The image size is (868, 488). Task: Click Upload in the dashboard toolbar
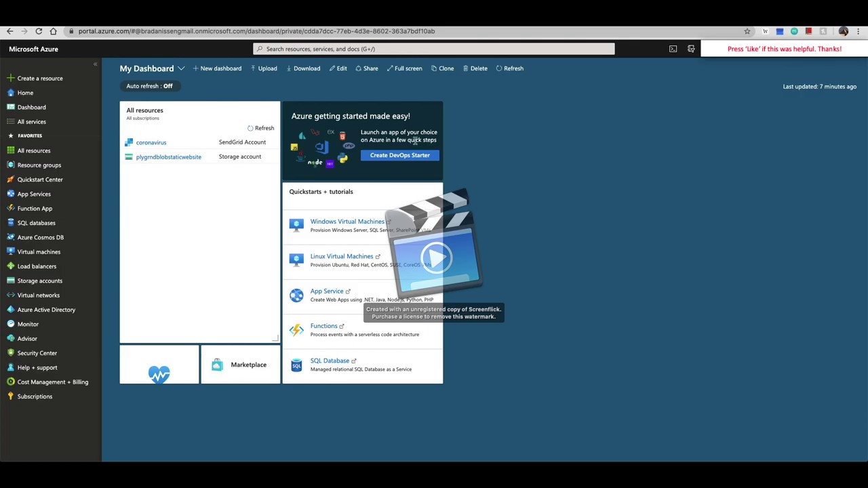[264, 68]
